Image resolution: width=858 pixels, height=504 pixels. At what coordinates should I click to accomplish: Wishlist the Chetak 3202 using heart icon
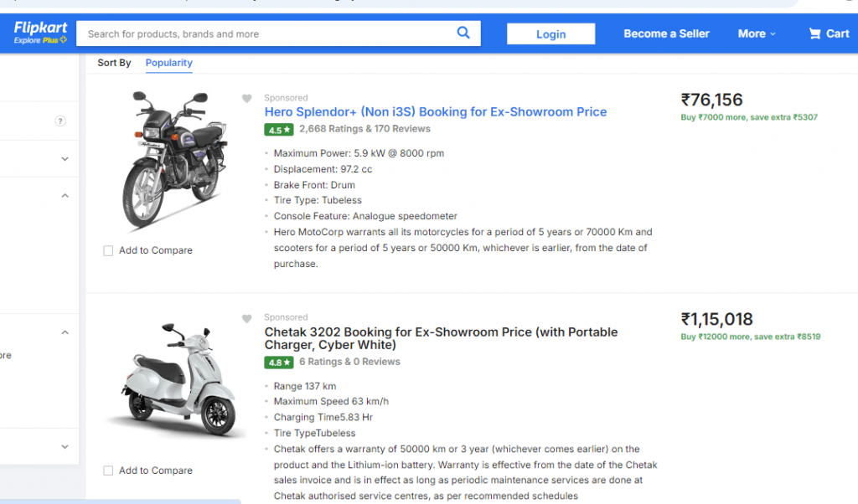pos(246,319)
